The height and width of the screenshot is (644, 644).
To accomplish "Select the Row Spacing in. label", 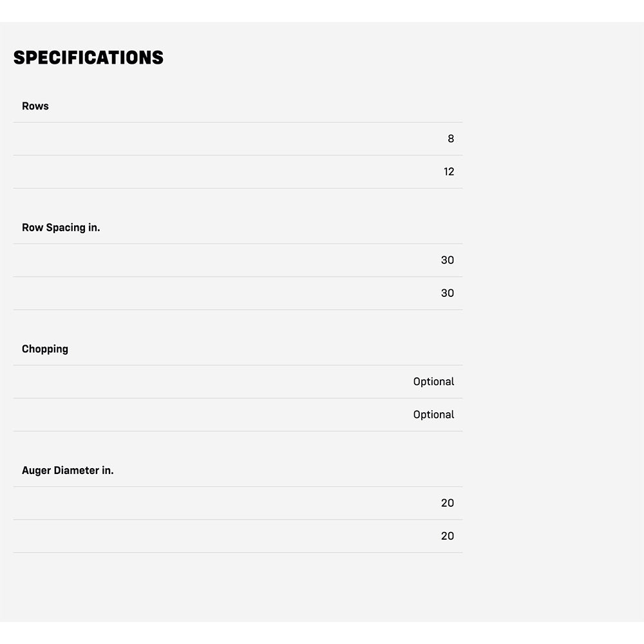I will 61,228.
